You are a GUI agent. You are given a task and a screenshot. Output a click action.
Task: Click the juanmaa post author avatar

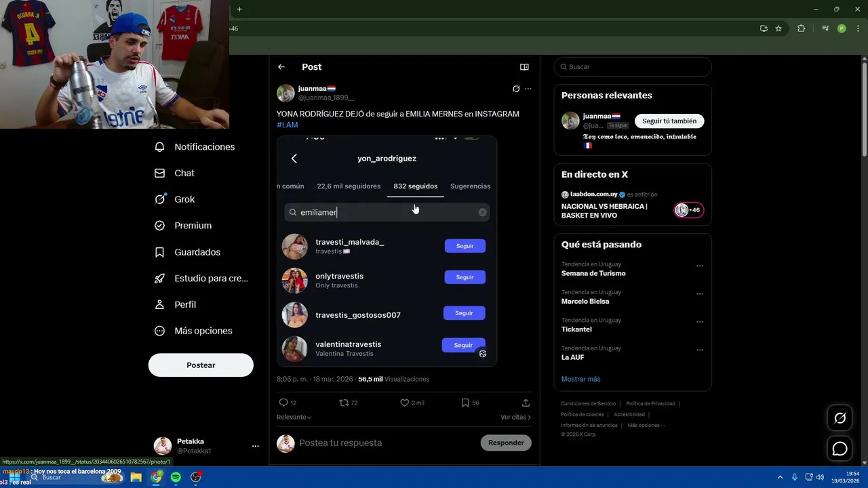[x=285, y=94]
